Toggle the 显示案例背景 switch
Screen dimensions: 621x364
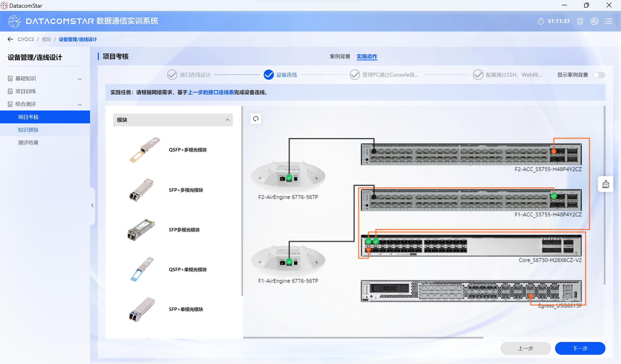point(599,75)
